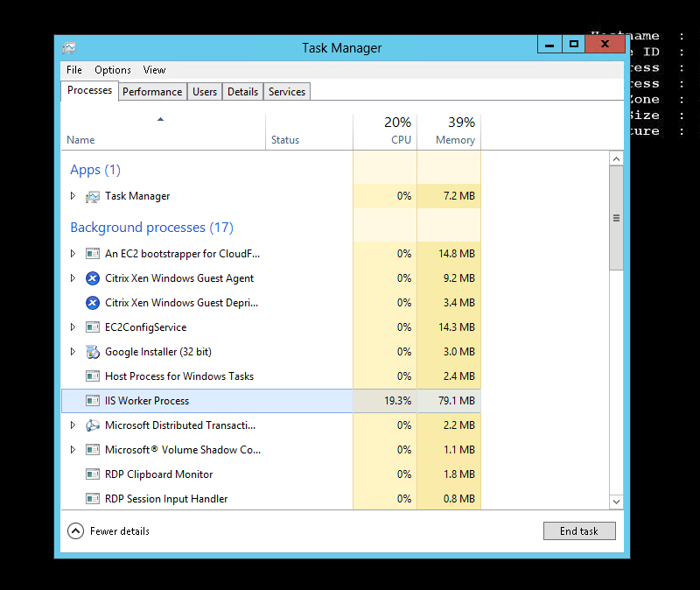This screenshot has height=590, width=700.
Task: Click the EC2ConfigService process icon
Action: pos(92,327)
